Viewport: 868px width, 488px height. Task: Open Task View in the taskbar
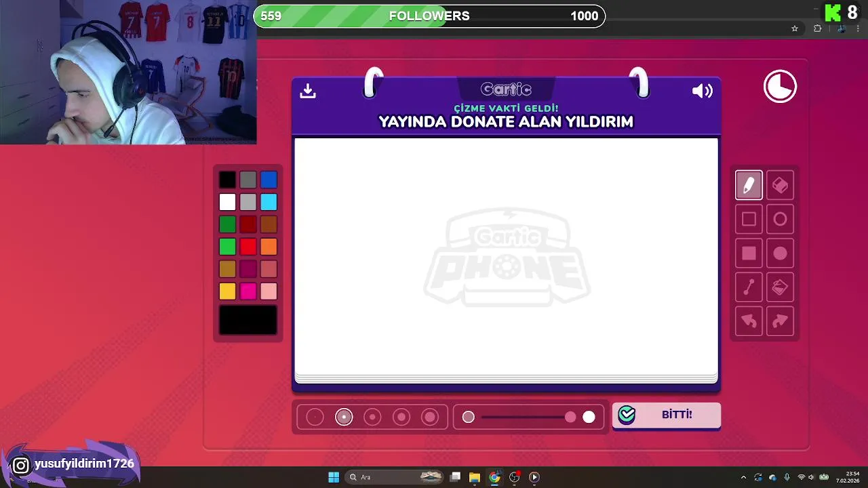pos(455,477)
